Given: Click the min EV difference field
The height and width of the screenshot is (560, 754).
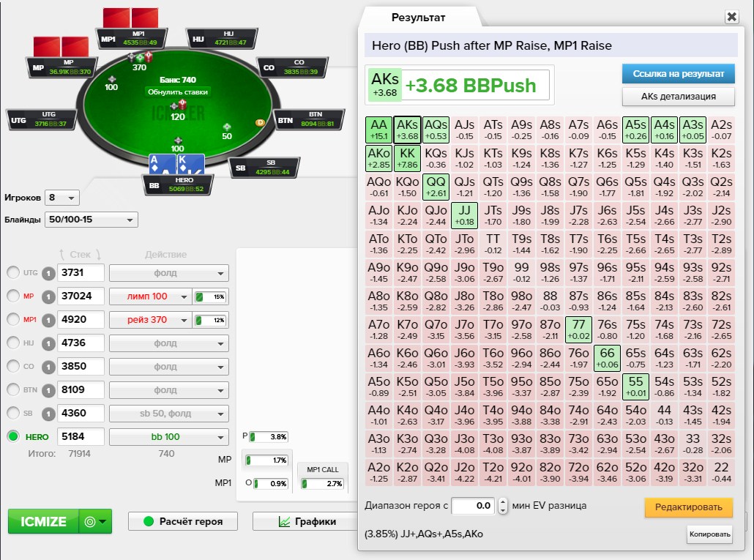Looking at the screenshot, I should (473, 506).
